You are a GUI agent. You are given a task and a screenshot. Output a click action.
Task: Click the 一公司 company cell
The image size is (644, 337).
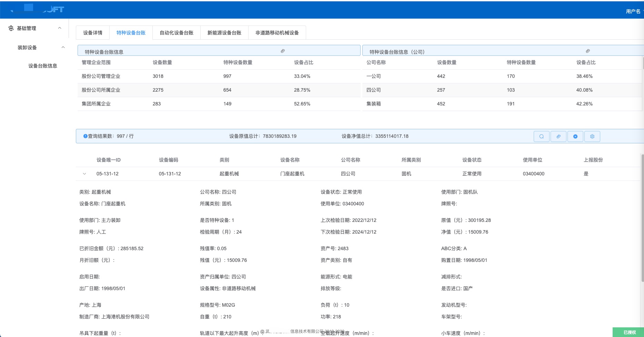coord(374,76)
